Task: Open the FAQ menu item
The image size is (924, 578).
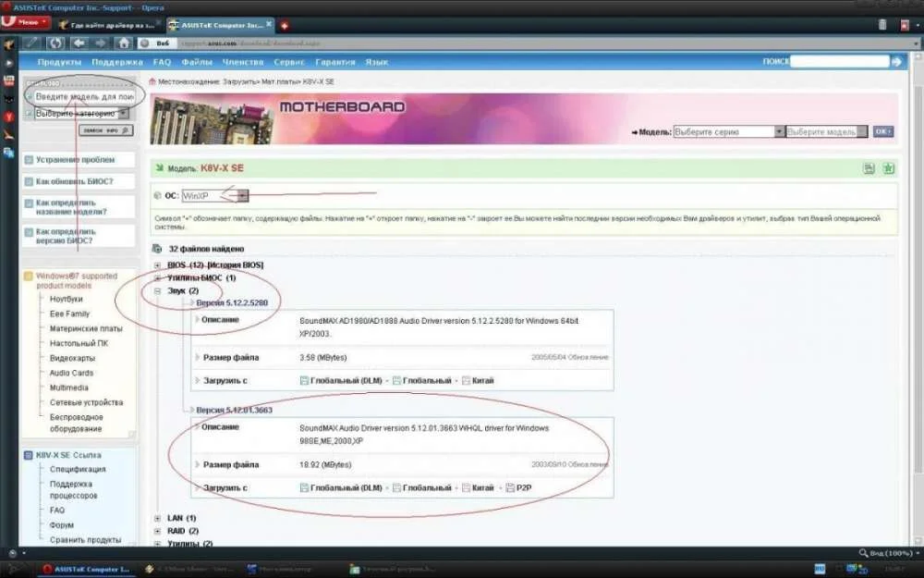Action: pyautogui.click(x=162, y=62)
